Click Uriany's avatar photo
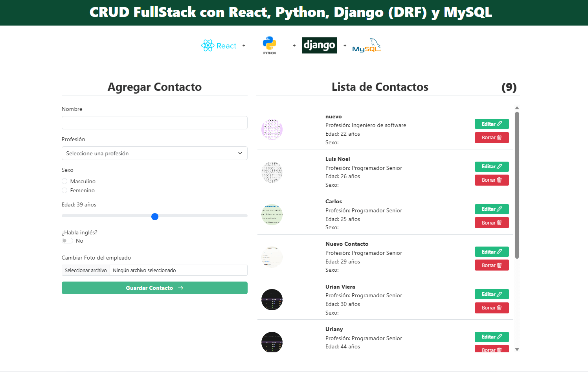Viewport: 588px width, 372px height. [x=272, y=342]
